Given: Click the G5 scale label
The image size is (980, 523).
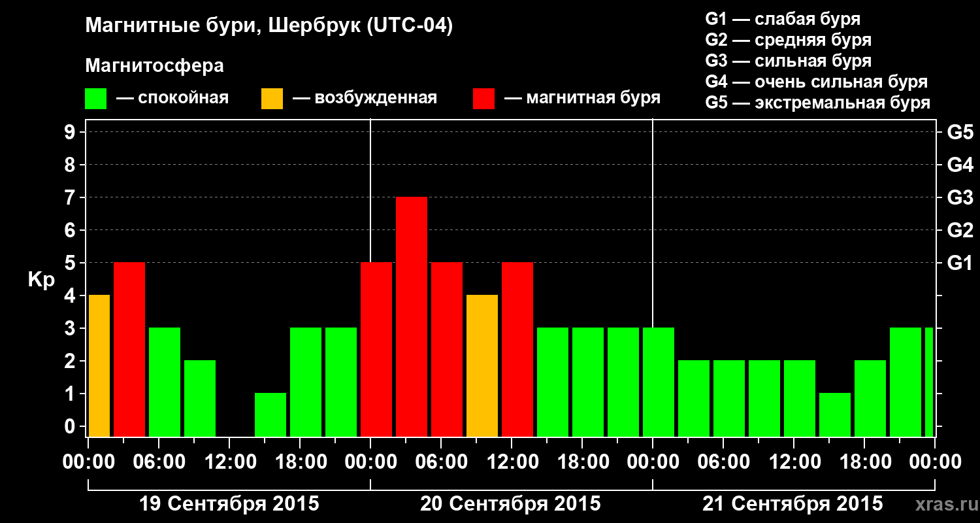Looking at the screenshot, I should click(x=960, y=132).
